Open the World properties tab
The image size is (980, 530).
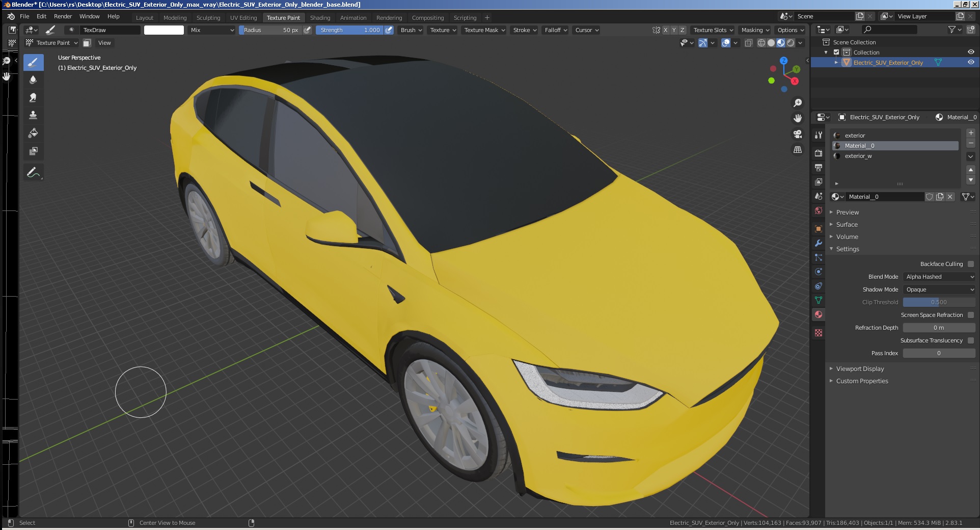tap(819, 210)
